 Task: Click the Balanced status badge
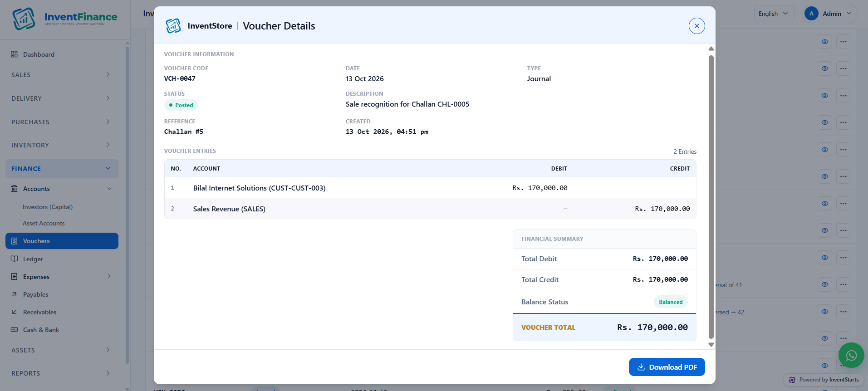click(671, 302)
